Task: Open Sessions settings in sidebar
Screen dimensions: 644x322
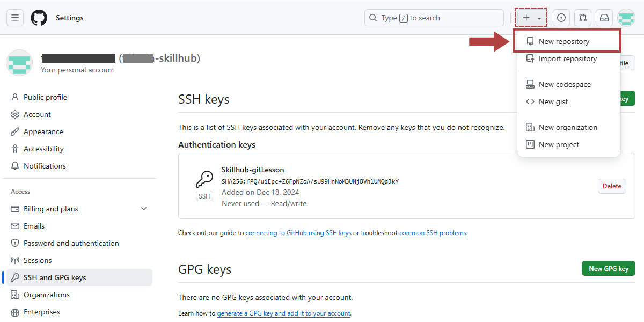Action: (79, 260)
